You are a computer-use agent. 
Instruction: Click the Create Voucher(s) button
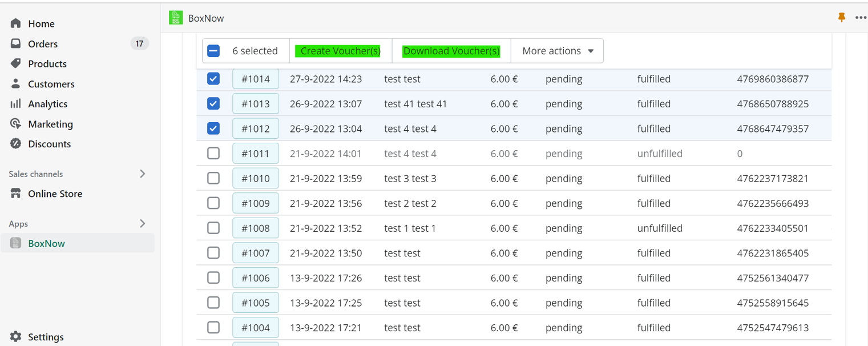click(x=340, y=51)
